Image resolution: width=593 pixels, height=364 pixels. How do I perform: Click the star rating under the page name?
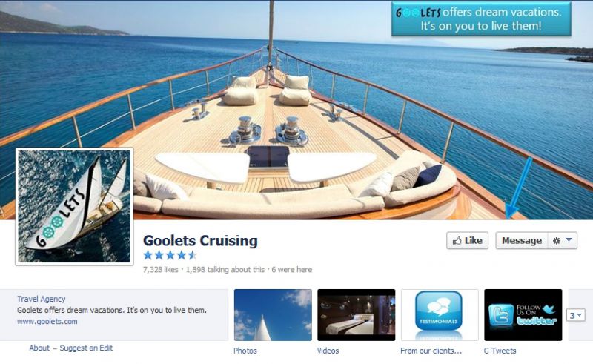tap(170, 256)
